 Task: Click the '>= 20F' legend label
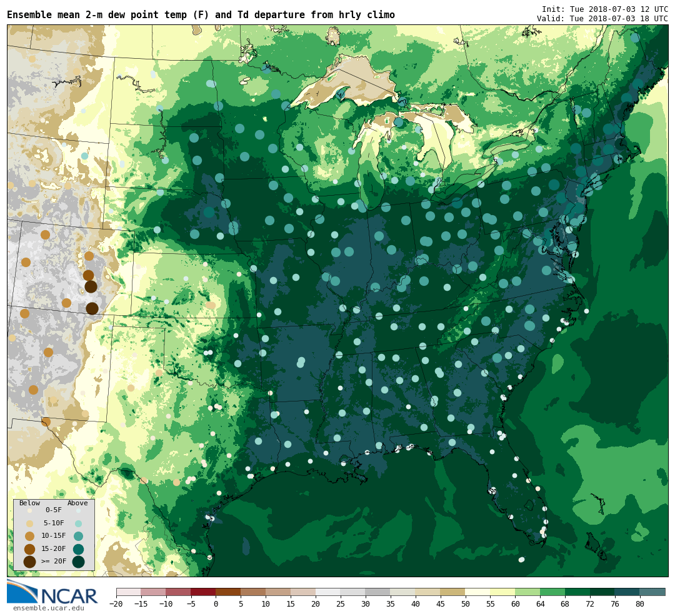point(54,562)
